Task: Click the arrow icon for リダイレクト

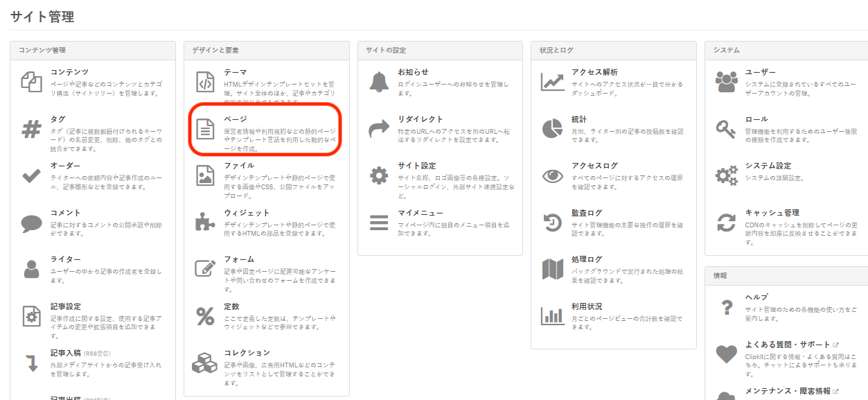Action: 379,129
